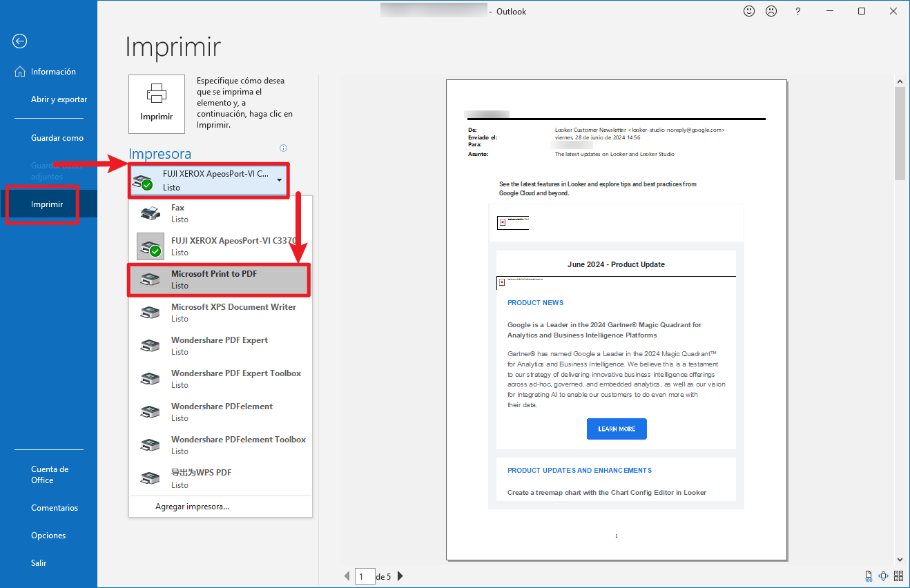Click the LEARN MORE button in preview
Image resolution: width=910 pixels, height=588 pixels.
tap(617, 429)
